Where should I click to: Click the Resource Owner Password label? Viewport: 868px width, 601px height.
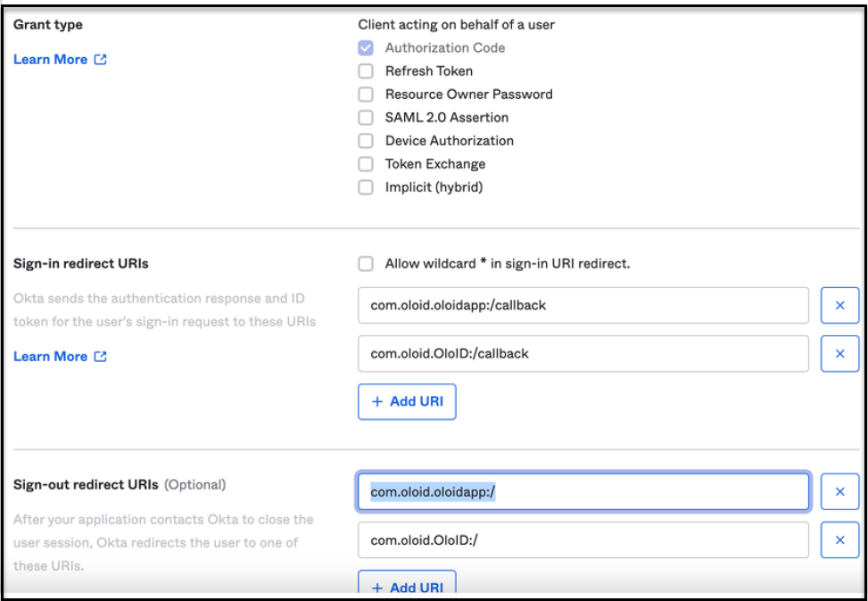click(x=469, y=95)
